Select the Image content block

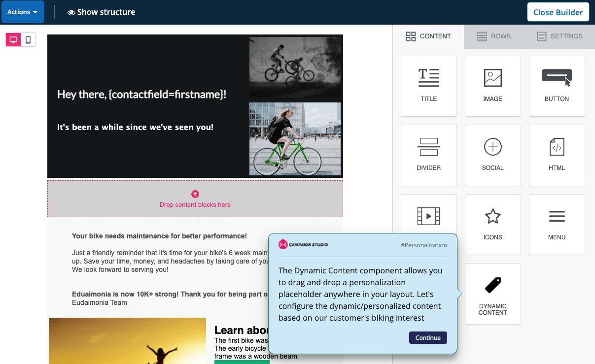click(492, 86)
